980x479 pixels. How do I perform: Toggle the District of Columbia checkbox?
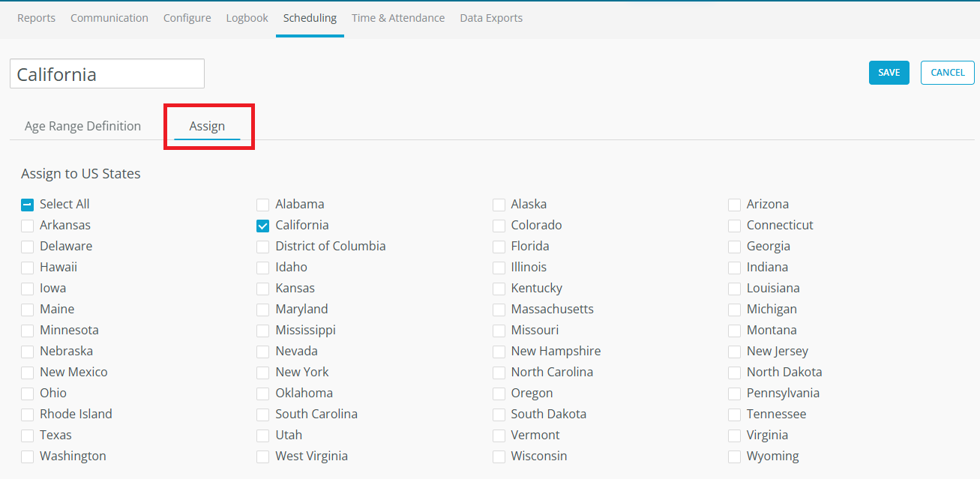[x=262, y=247]
